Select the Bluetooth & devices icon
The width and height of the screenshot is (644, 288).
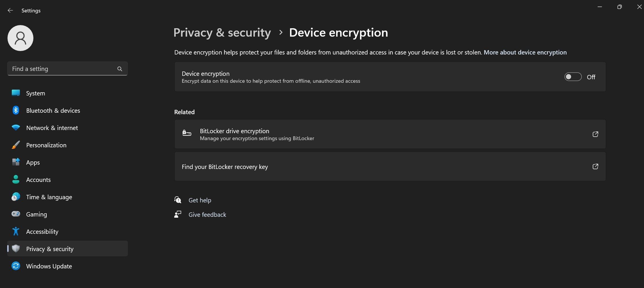click(16, 110)
